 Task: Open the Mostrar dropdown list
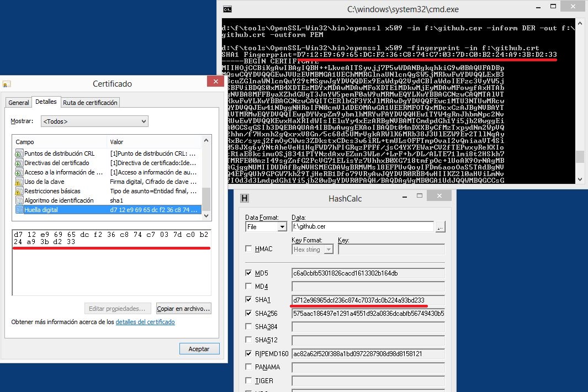coord(94,121)
